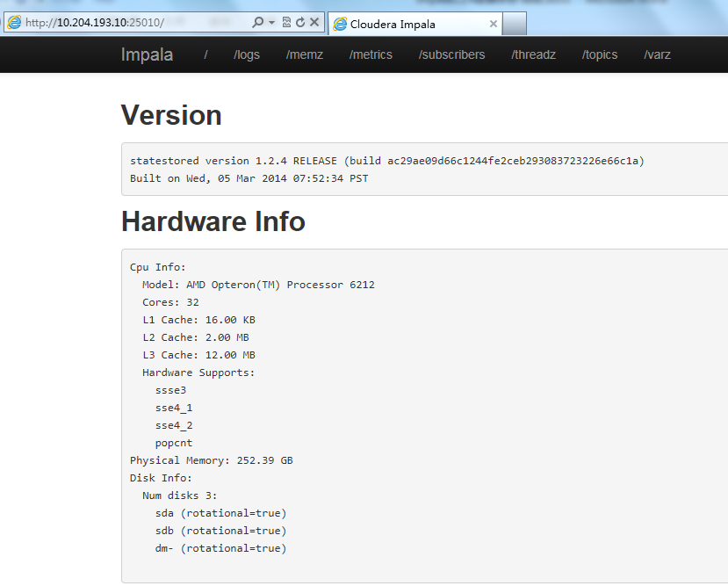This screenshot has height=586, width=728.
Task: Open the address bar autocomplete dropdown arrow
Action: pyautogui.click(x=271, y=22)
